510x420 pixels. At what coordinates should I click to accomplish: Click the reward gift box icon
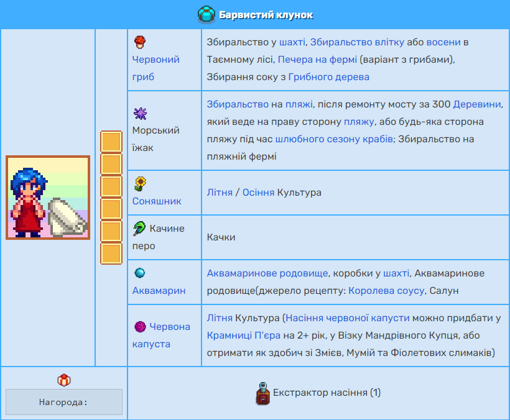(x=64, y=380)
